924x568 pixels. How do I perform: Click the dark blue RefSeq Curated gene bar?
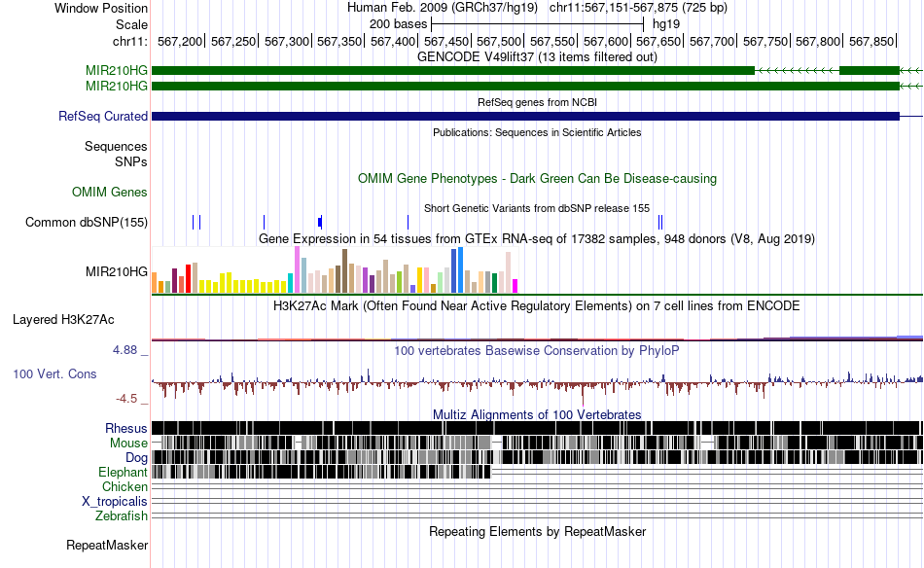[x=525, y=116]
